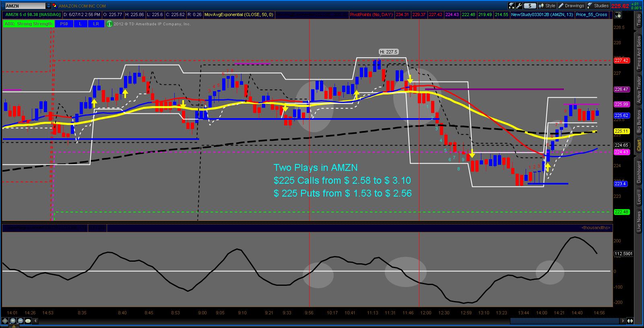Click the 223.4 blue price bubble on the axis
The height and width of the screenshot is (328, 644).
pos(620,184)
